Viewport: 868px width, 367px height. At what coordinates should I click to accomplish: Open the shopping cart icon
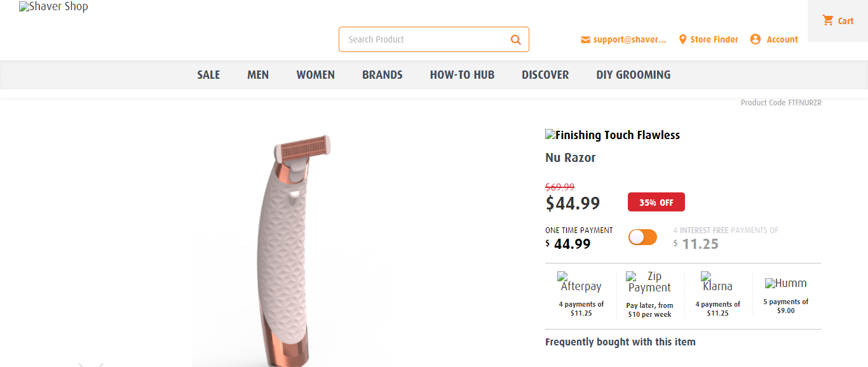827,20
